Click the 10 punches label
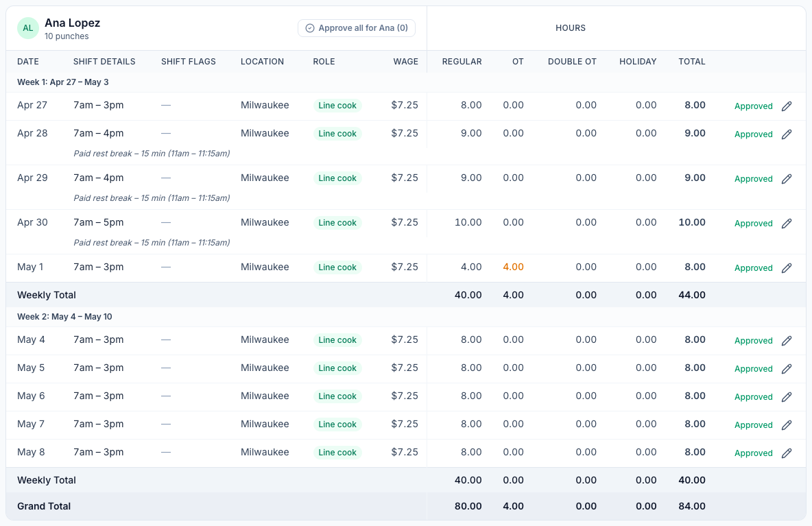Viewport: 812px width, 526px height. click(67, 36)
